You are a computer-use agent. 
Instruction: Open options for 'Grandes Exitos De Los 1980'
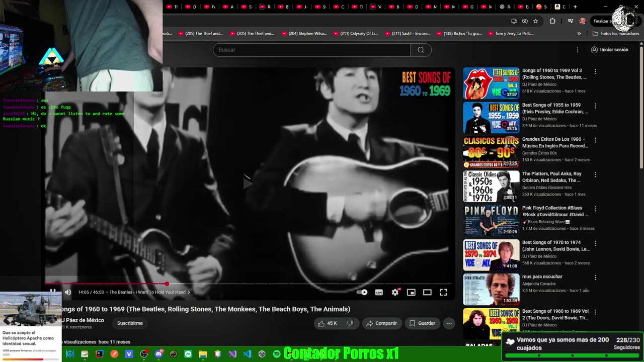coord(595,140)
